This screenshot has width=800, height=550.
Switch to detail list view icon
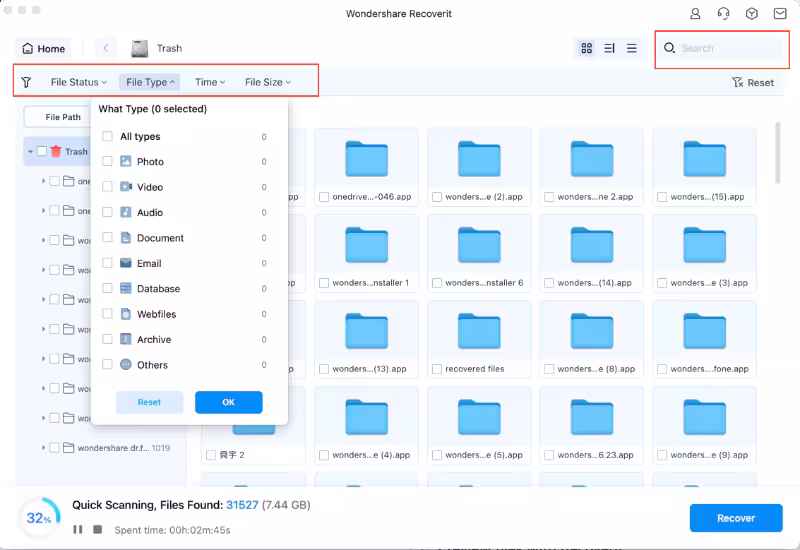point(609,48)
